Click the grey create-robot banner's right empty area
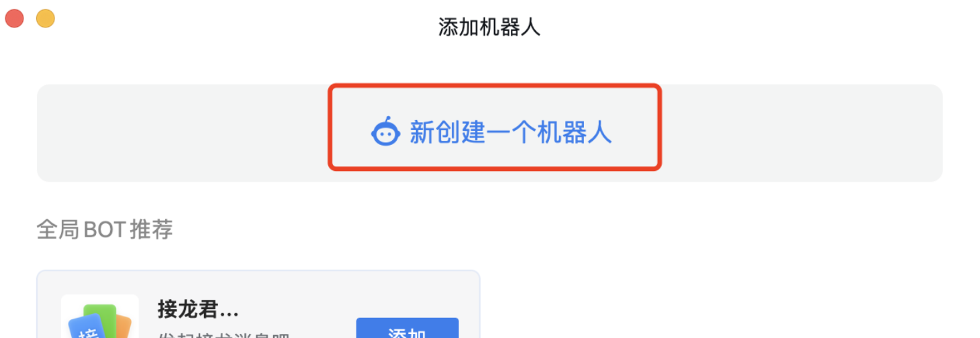Screen dimensions: 980x338 click(802, 133)
